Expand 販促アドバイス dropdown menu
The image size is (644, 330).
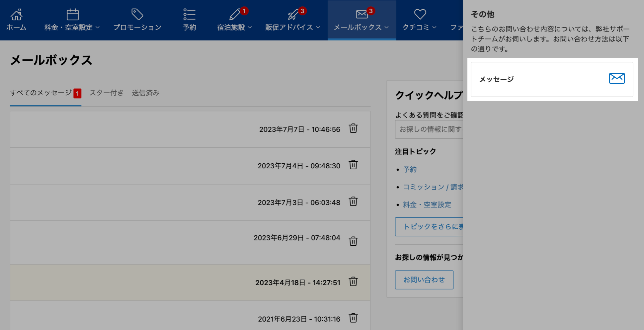tap(292, 27)
